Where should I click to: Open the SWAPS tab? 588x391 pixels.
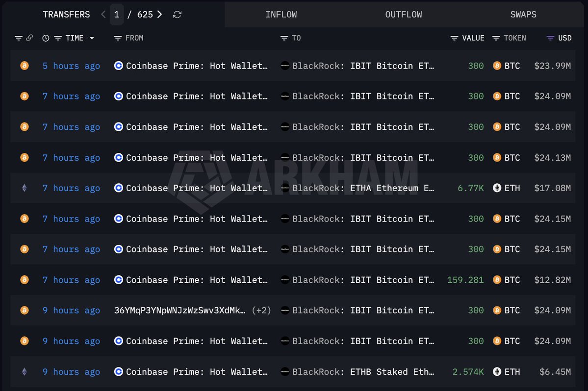coord(523,15)
